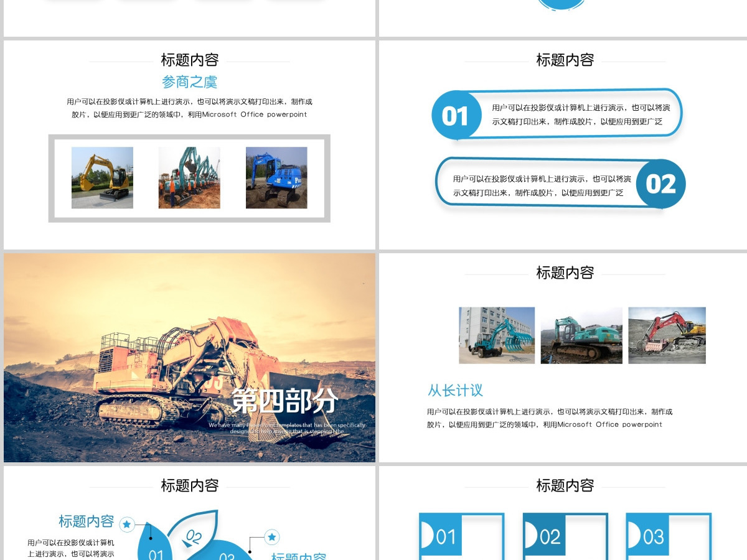Click the paragraph text inside the 02 rounded box
Image resolution: width=747 pixels, height=560 pixels.
[x=542, y=185]
